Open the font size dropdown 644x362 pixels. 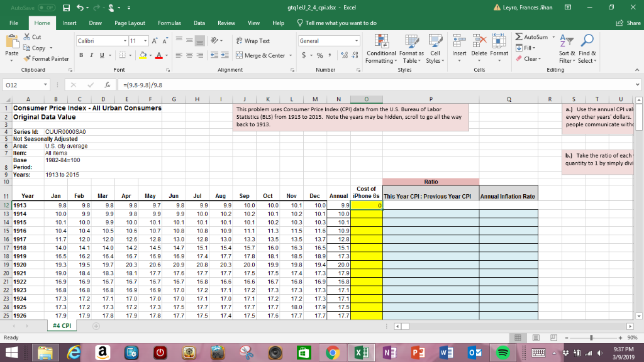(x=145, y=41)
